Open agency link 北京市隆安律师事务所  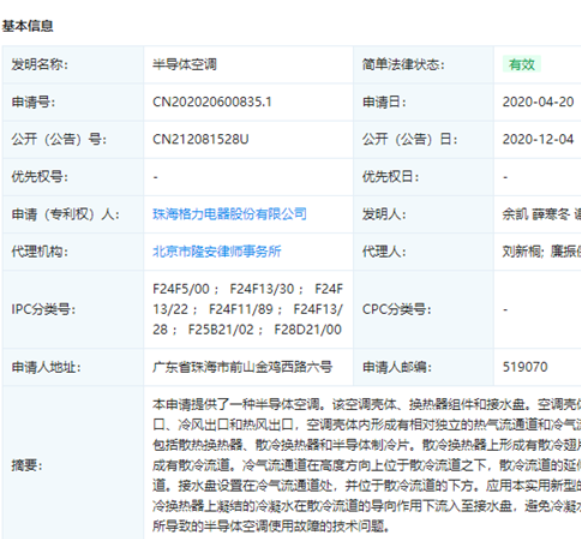tap(217, 252)
